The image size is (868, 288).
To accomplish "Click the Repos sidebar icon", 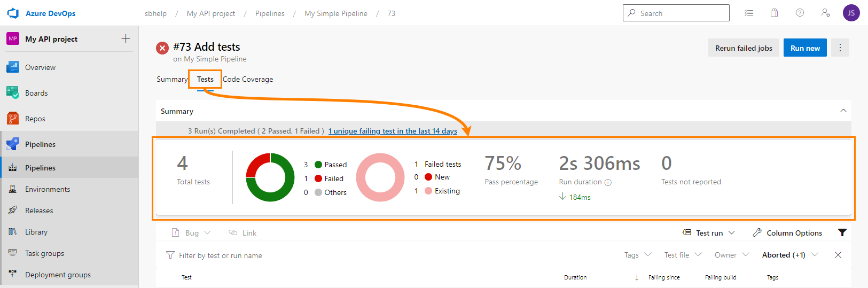I will pos(13,118).
